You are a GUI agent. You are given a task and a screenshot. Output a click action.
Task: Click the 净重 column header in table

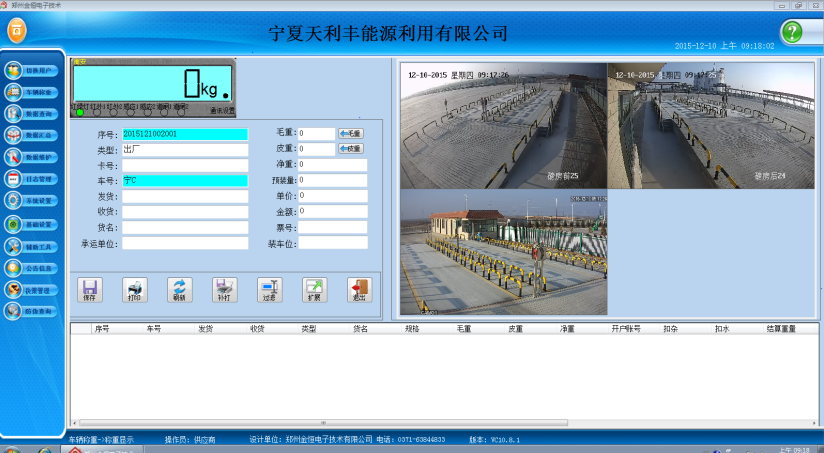pyautogui.click(x=567, y=328)
